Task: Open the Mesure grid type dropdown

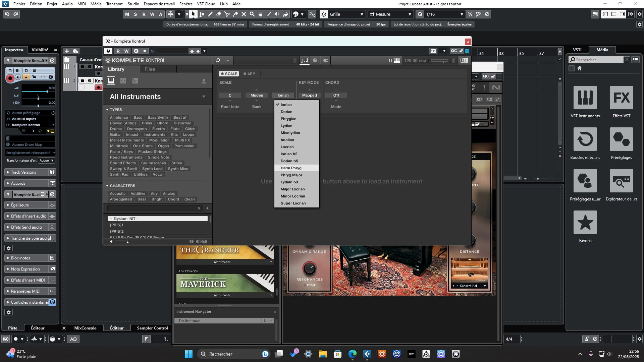Action: tap(390, 14)
